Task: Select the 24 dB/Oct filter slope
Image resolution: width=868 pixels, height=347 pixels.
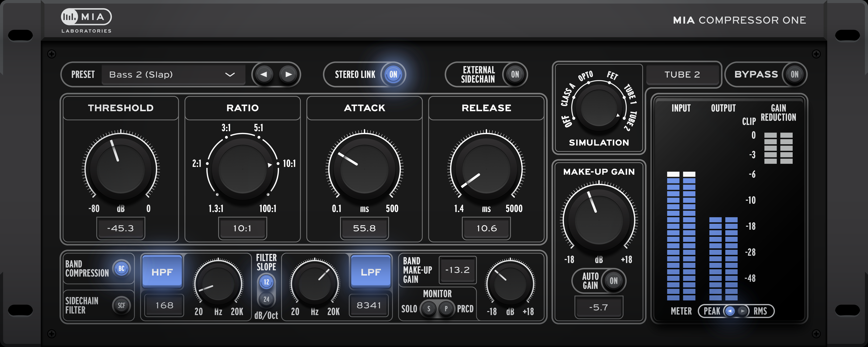Action: (x=266, y=299)
